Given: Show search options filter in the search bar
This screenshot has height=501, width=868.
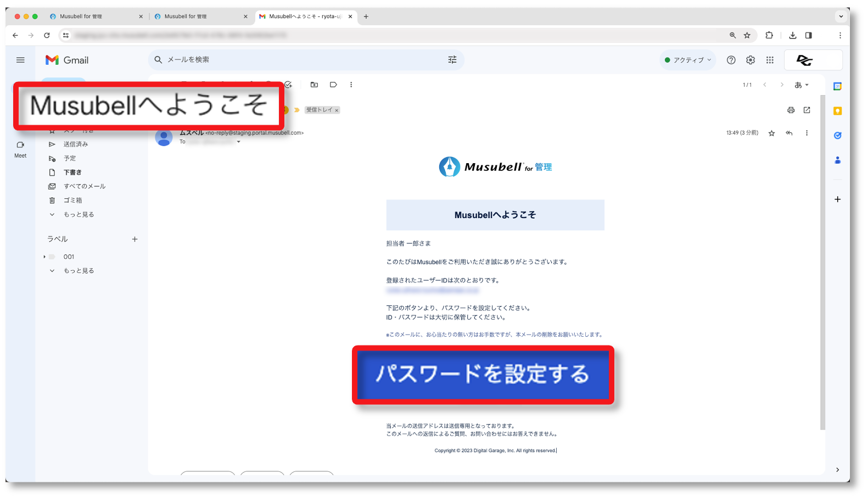Looking at the screenshot, I should pyautogui.click(x=452, y=59).
